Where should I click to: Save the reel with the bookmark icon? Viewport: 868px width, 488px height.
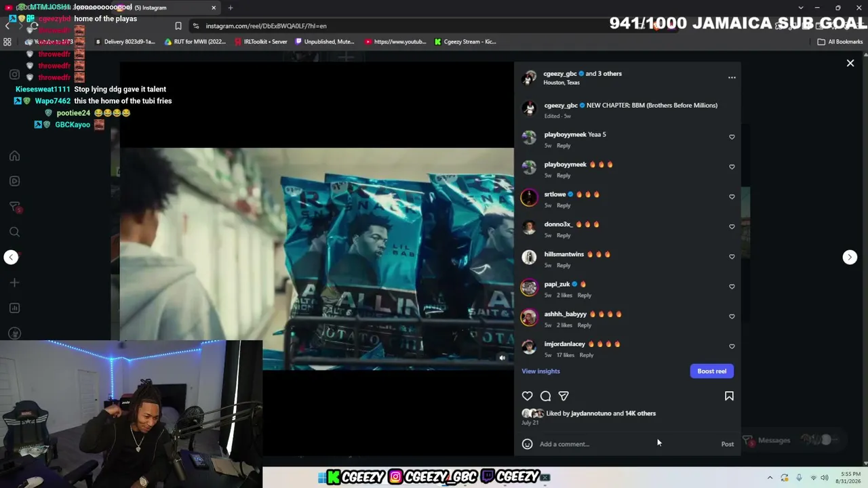pos(729,396)
